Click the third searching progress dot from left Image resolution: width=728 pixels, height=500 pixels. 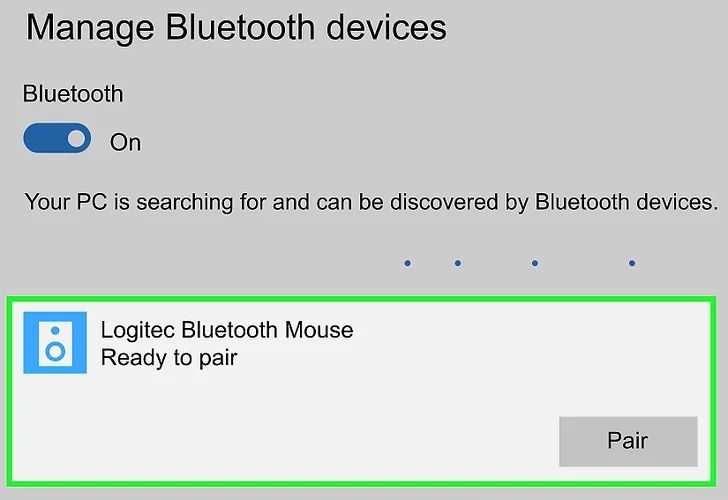[535, 264]
